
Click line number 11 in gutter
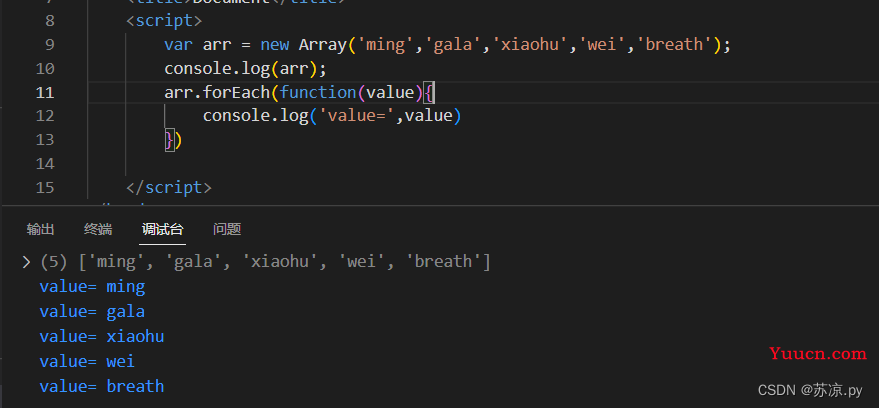pos(45,92)
